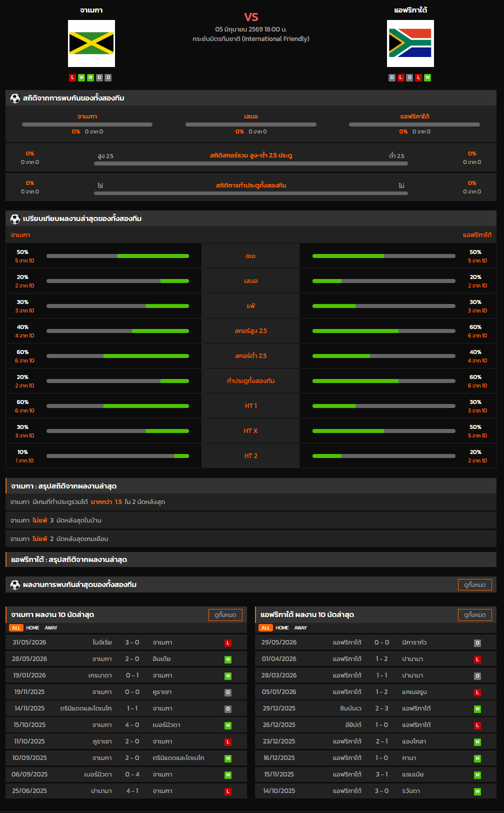Select HOME tab in Jamaica results
Image resolution: width=504 pixels, height=813 pixels.
[32, 628]
